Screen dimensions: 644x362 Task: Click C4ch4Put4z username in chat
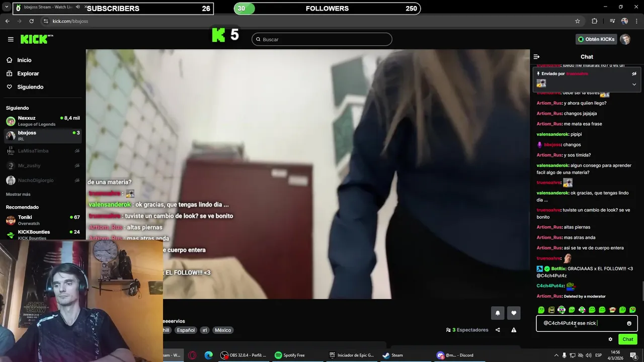coord(551,286)
